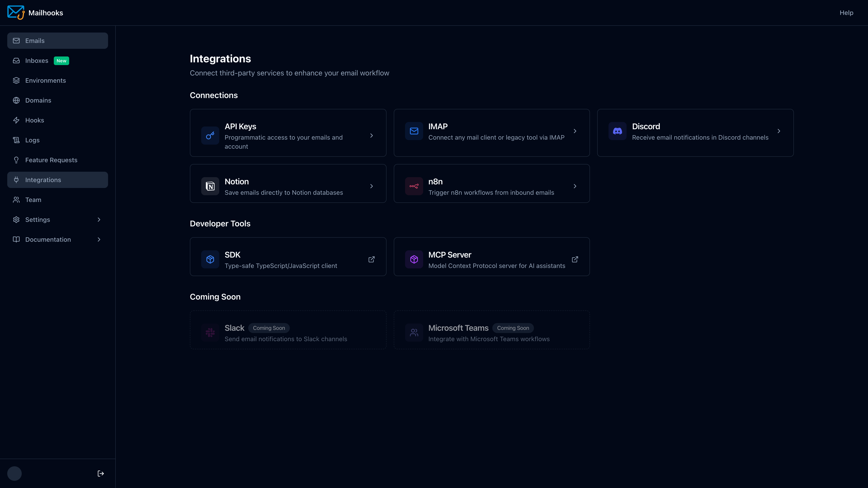Open the IMAP card title
This screenshot has height=488, width=868.
click(438, 126)
